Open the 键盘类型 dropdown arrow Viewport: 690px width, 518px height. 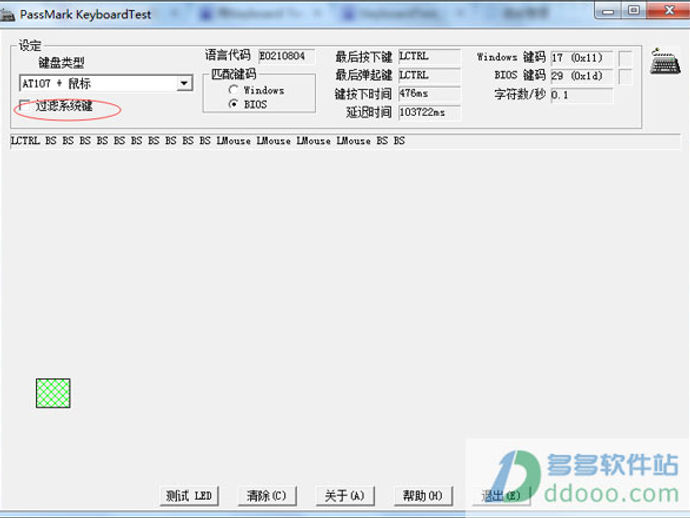click(x=185, y=83)
